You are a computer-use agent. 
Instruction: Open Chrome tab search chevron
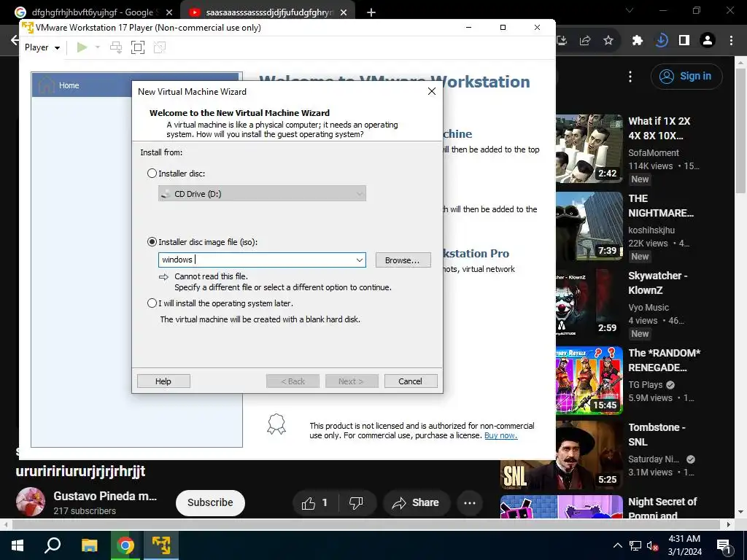click(x=630, y=10)
